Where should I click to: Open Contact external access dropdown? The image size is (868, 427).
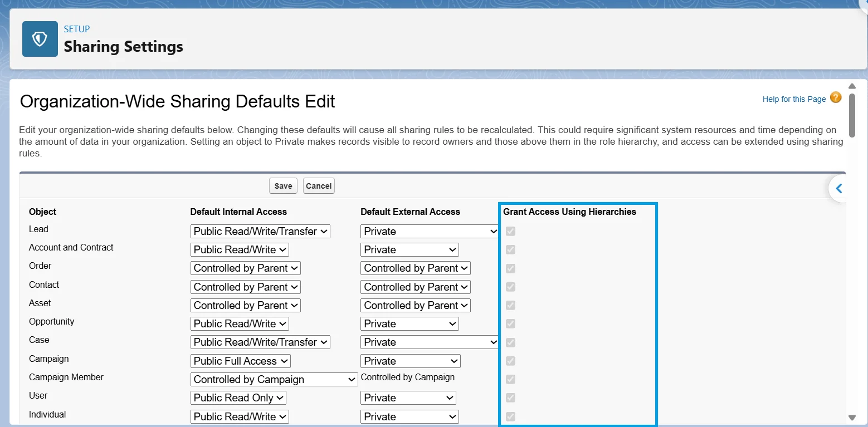[416, 287]
